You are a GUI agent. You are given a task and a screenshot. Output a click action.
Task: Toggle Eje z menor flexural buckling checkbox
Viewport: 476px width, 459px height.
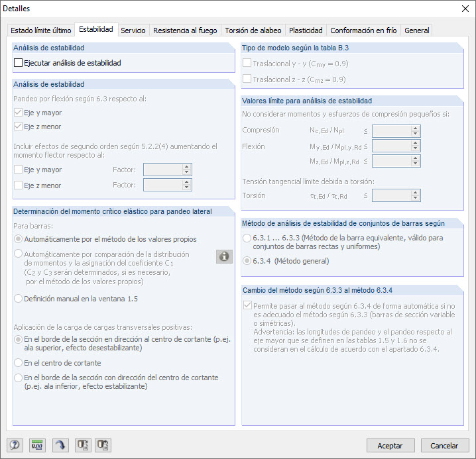pyautogui.click(x=18, y=127)
